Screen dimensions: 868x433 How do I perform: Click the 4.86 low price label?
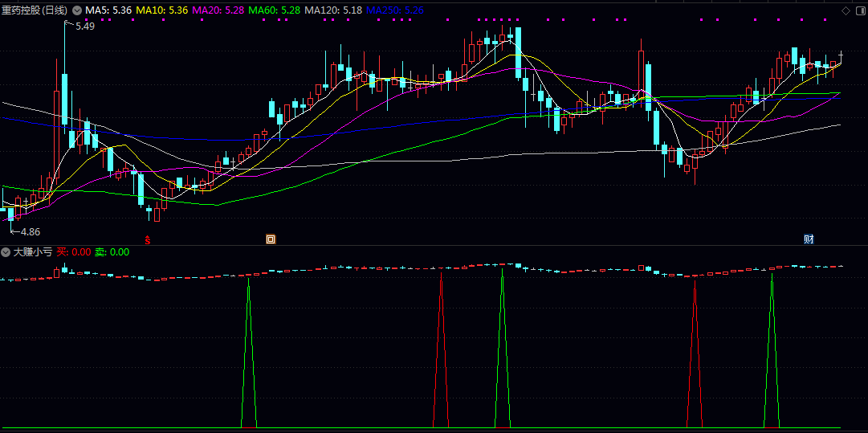coord(31,232)
